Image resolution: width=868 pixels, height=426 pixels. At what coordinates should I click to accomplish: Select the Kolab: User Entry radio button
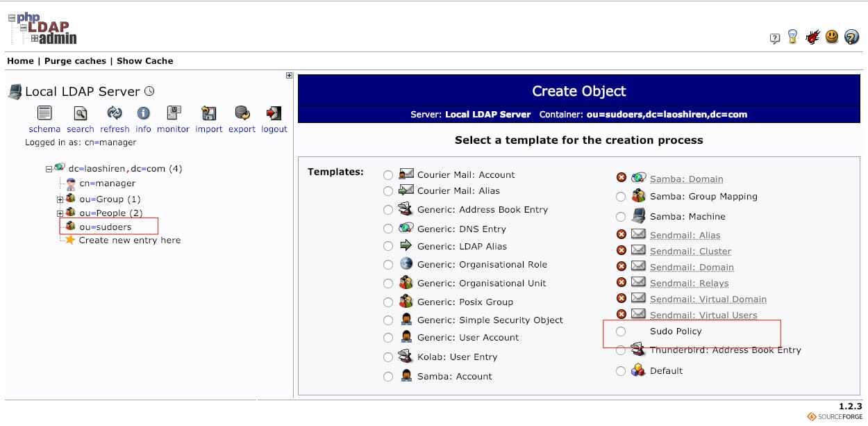(388, 357)
